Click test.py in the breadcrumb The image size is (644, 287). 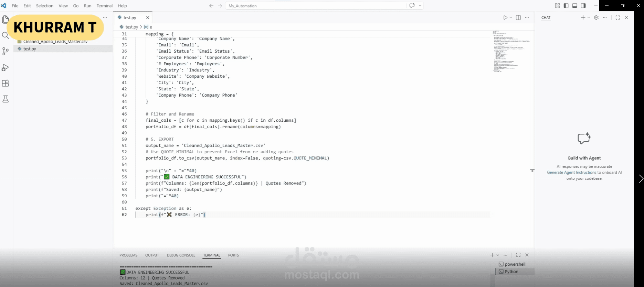131,27
